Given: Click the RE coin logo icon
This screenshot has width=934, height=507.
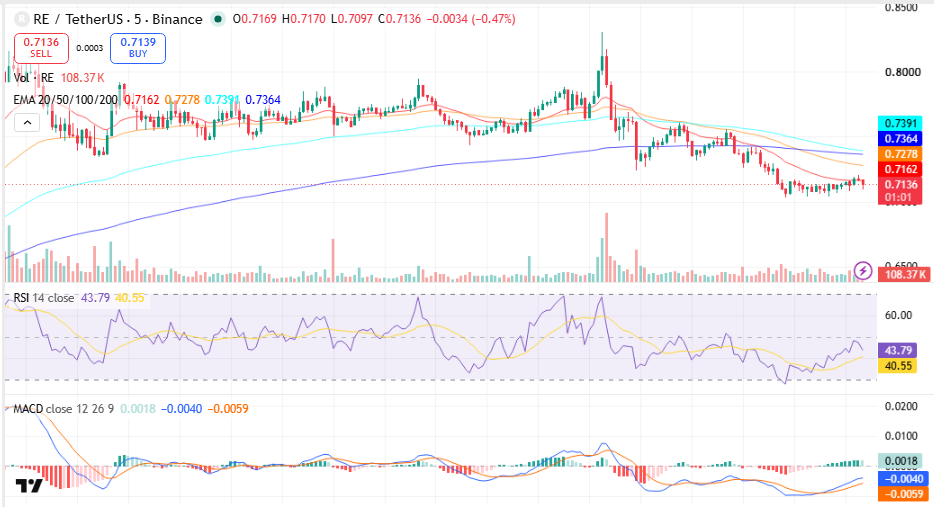Looking at the screenshot, I should 21,19.
